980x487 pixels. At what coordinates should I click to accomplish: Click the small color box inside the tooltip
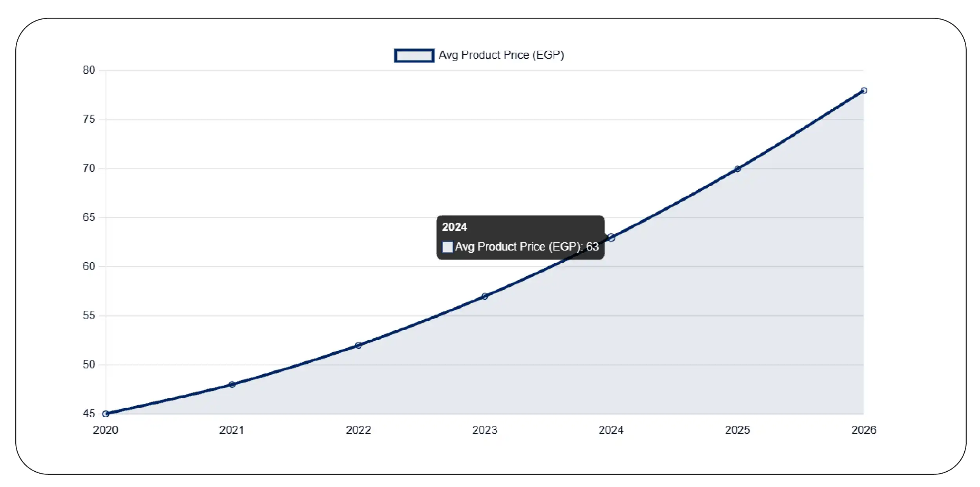447,247
